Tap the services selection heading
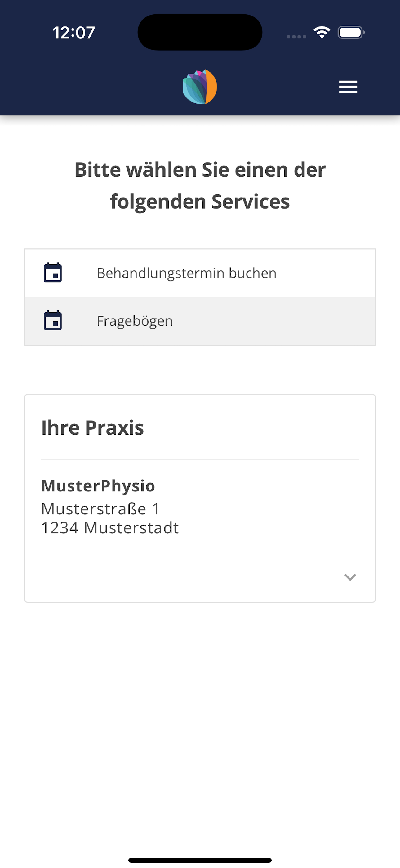The height and width of the screenshot is (868, 400). [200, 185]
